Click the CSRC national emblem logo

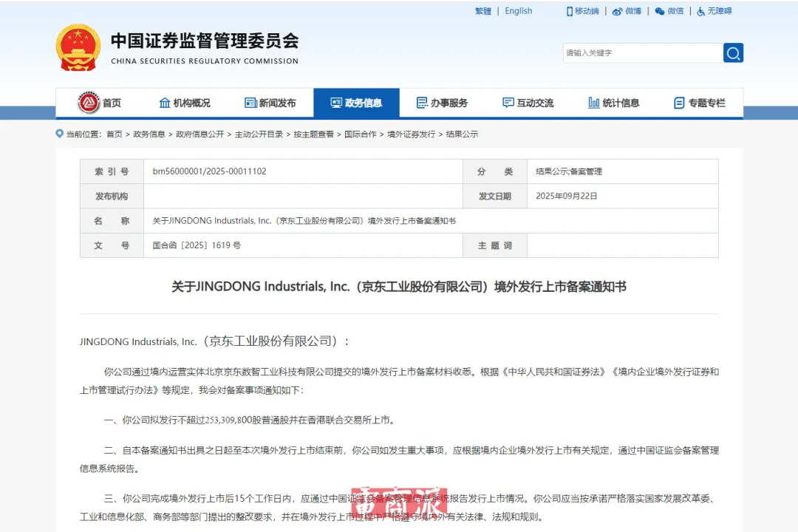point(78,46)
